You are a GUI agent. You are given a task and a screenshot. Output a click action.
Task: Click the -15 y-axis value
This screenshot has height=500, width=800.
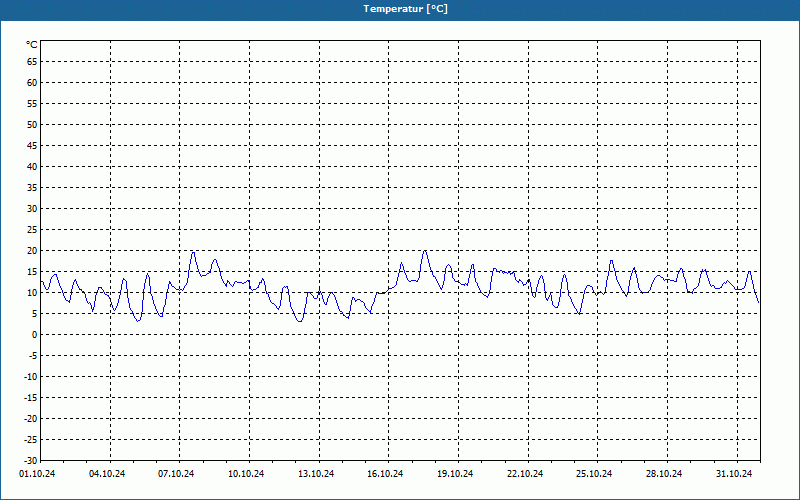click(31, 397)
